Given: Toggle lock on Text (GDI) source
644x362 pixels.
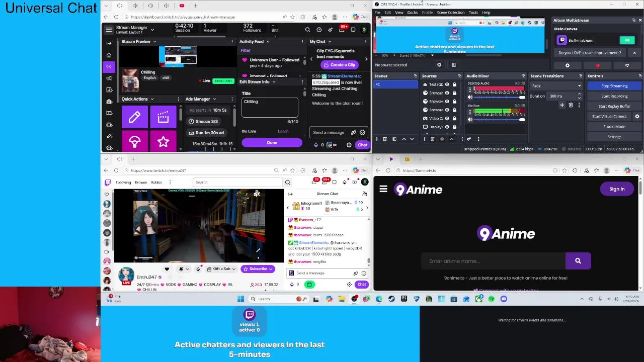Looking at the screenshot, I should (454, 84).
